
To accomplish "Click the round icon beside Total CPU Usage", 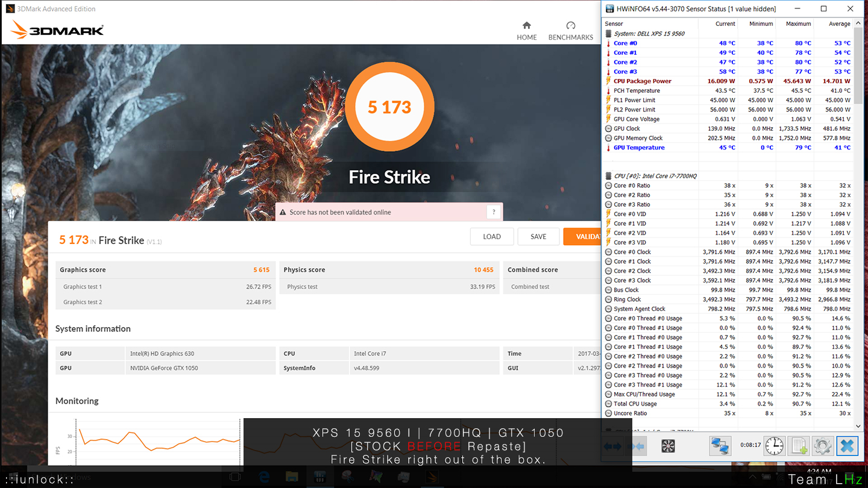I will (x=608, y=404).
